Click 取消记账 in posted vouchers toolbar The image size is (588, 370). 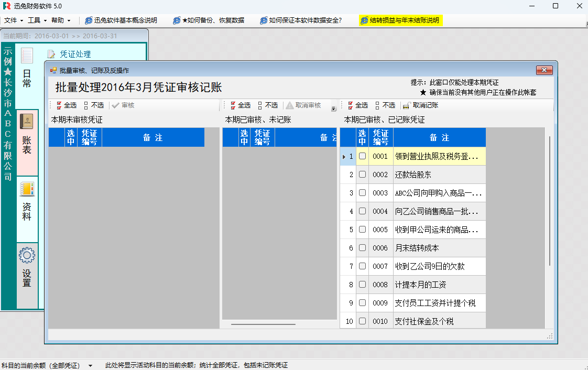click(x=421, y=105)
